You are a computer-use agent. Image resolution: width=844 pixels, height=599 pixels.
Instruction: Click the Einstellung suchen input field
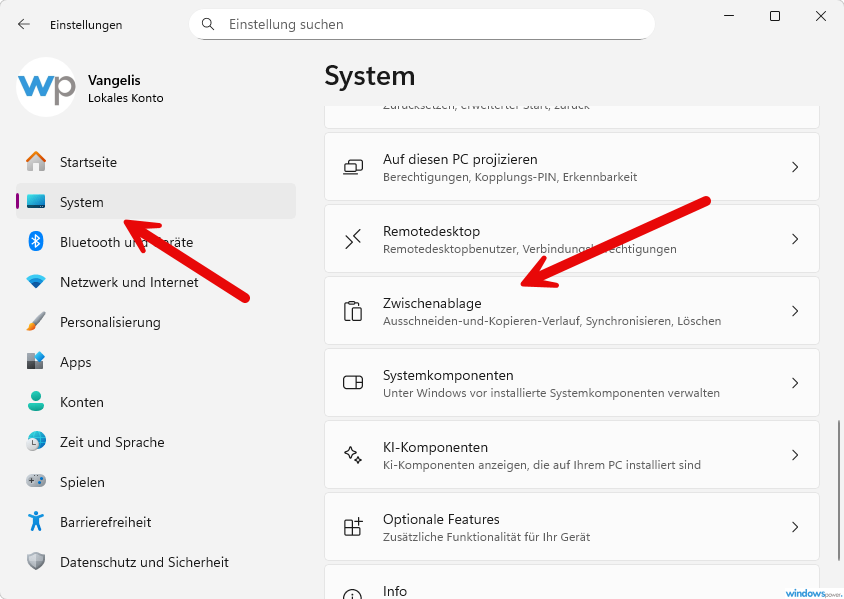(420, 24)
